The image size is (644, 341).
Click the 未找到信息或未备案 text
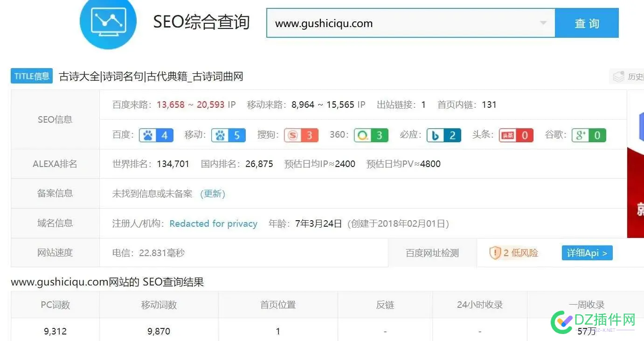point(152,194)
